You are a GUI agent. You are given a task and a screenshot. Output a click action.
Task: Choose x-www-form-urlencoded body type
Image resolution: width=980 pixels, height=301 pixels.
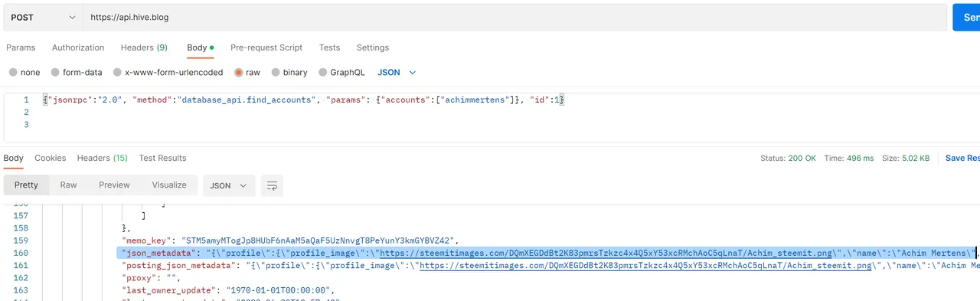(168, 73)
